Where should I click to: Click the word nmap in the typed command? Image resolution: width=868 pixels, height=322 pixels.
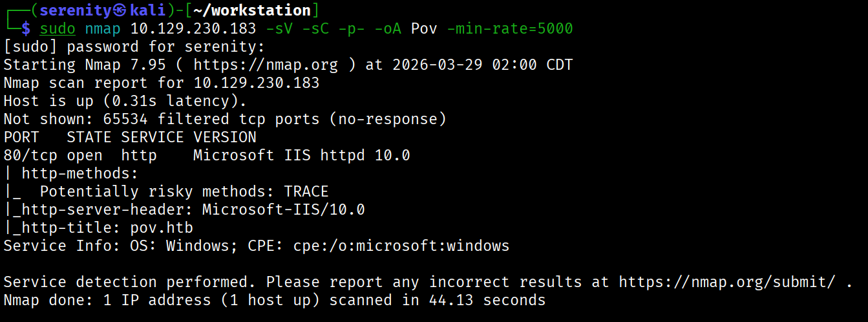click(103, 28)
